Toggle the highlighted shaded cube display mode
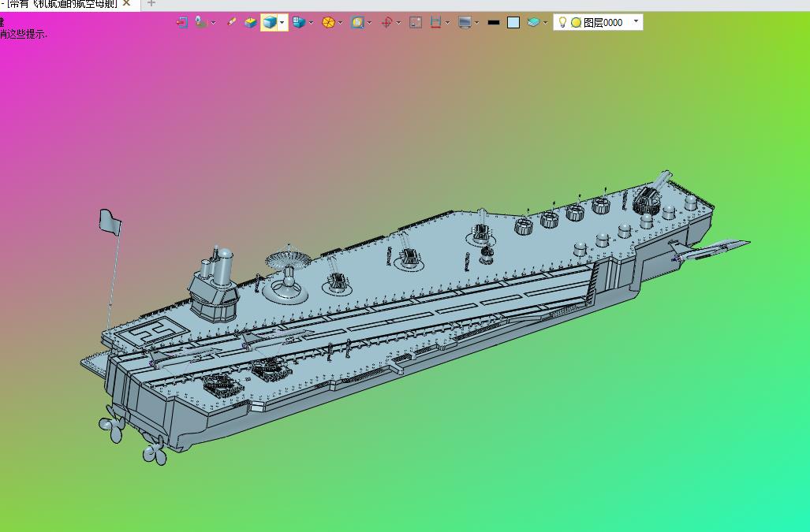This screenshot has height=532, width=810. click(x=270, y=23)
